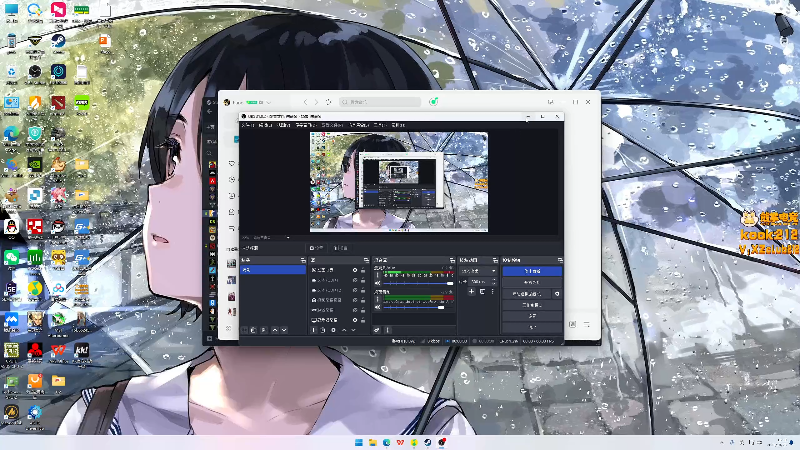Open Windows Start button on taskbar
Screen dimensions: 800x450
point(359,442)
